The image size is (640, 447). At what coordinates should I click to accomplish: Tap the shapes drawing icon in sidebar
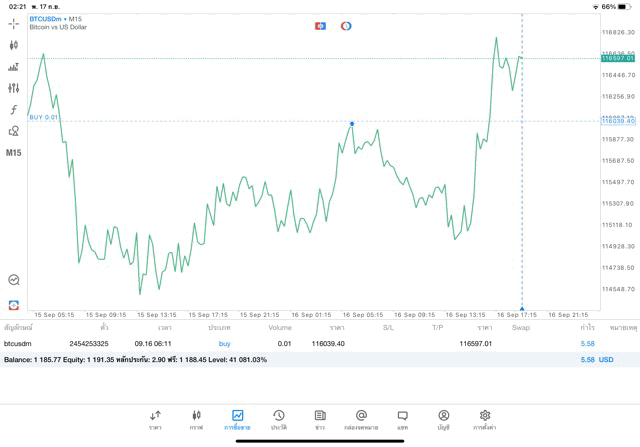pos(14,131)
